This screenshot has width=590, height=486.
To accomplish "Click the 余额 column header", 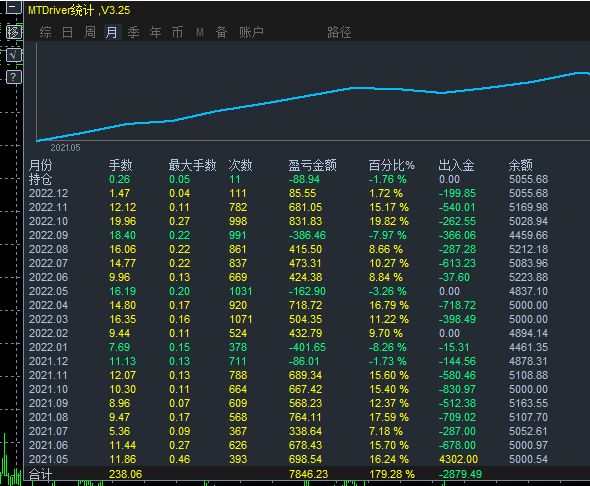I will click(521, 165).
